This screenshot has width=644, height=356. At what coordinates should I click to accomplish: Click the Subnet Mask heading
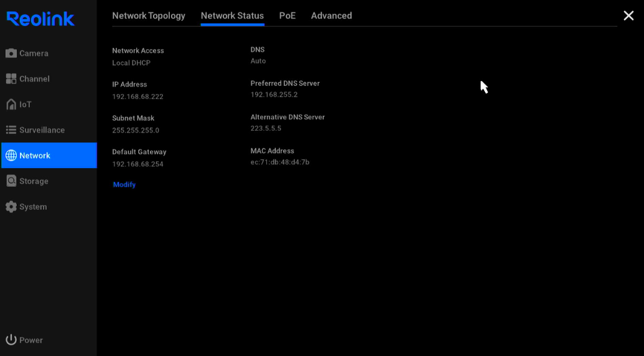tap(133, 118)
